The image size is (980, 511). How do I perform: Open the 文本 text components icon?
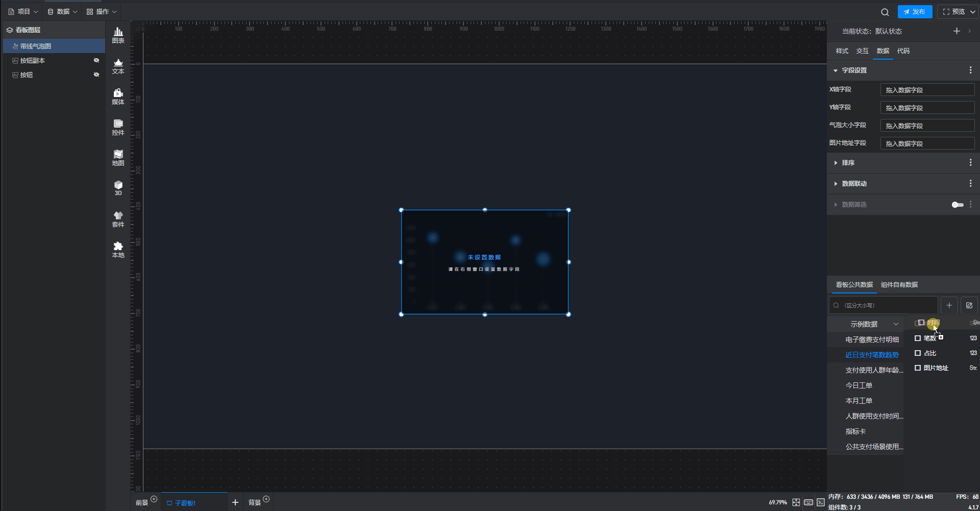click(118, 66)
